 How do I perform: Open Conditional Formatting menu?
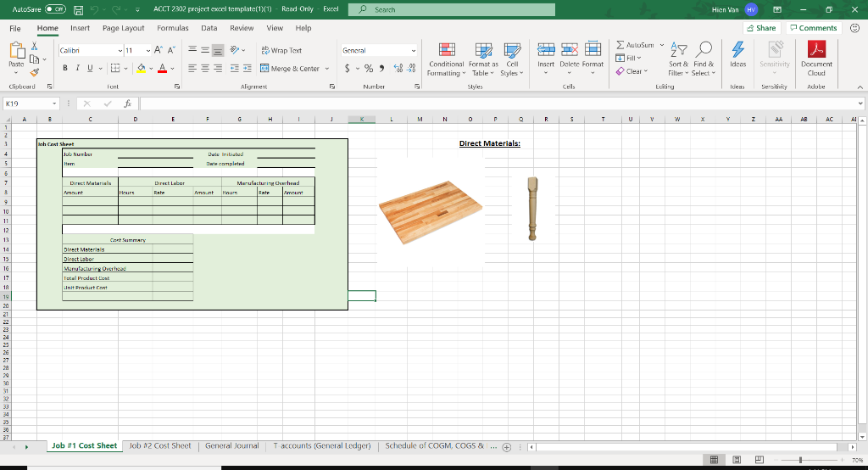pyautogui.click(x=446, y=59)
